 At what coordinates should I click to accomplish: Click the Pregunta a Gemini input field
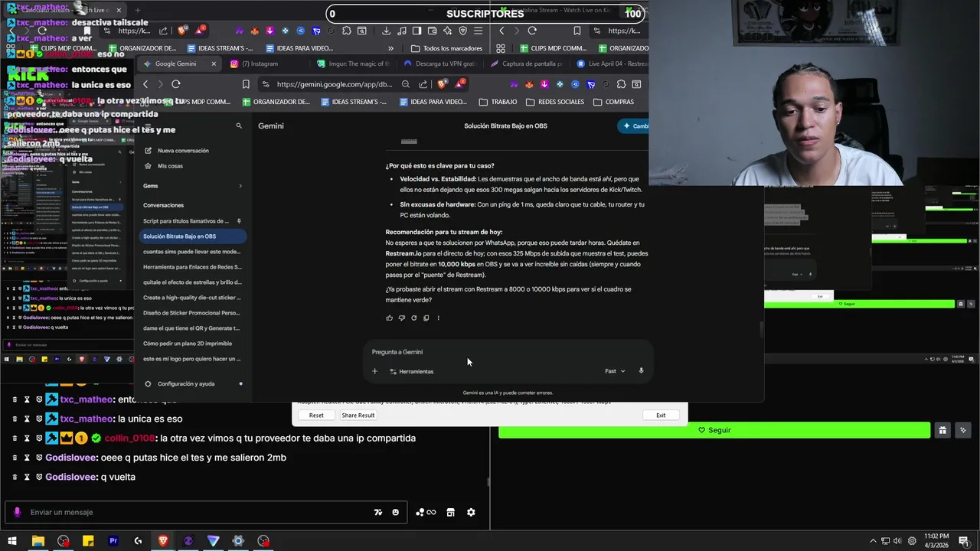click(507, 352)
